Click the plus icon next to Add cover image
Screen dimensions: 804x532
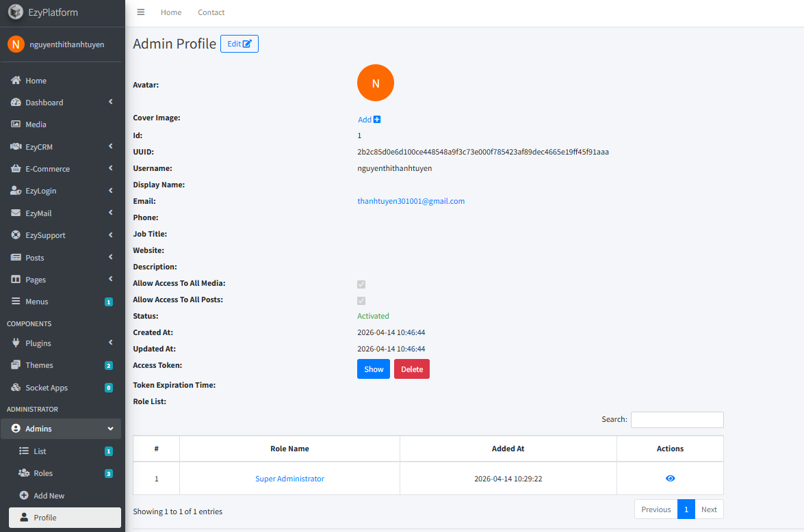377,120
